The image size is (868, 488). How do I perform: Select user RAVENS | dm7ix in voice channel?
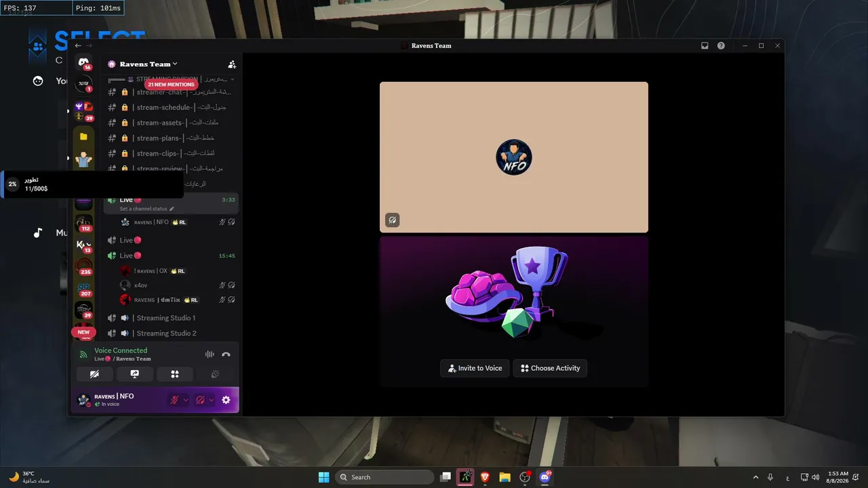pyautogui.click(x=178, y=300)
